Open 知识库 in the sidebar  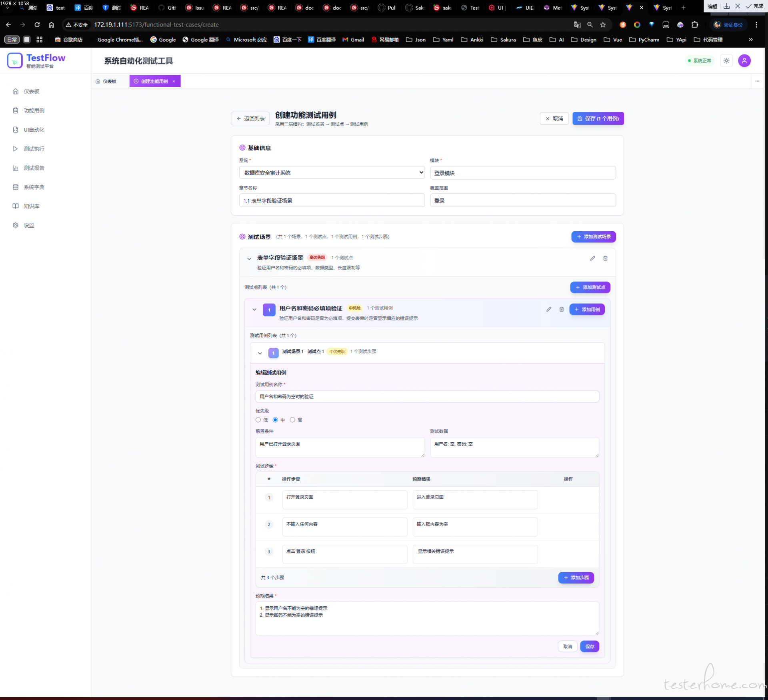pos(31,206)
